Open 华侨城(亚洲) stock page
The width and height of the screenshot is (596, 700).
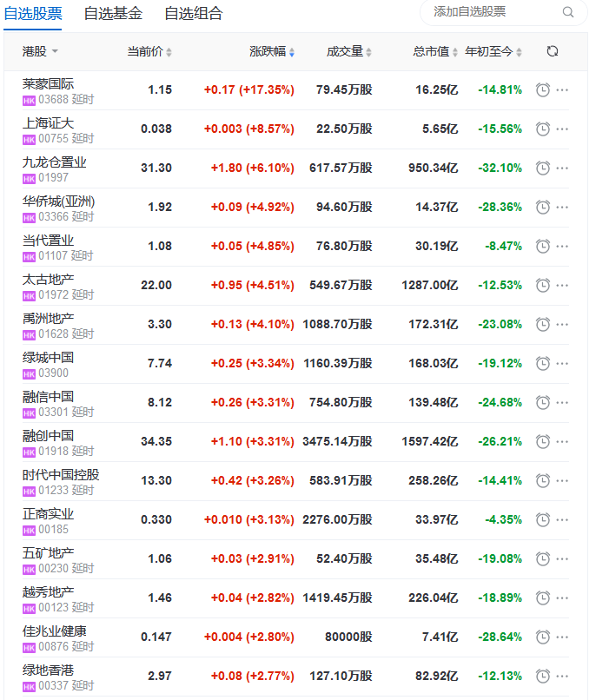[x=58, y=201]
